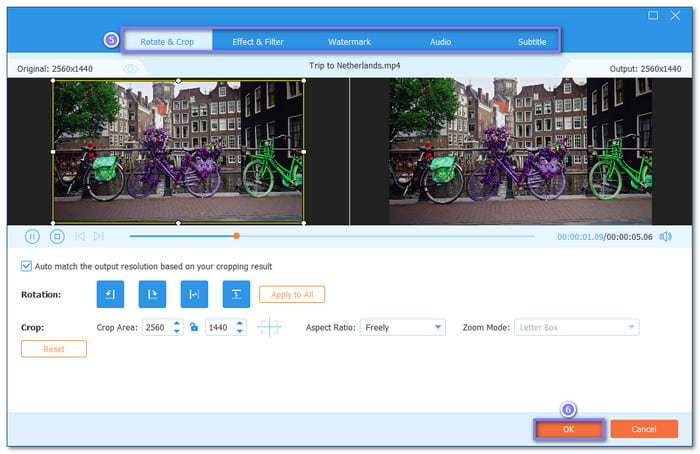Toggle the crop aspect ratio lock
The height and width of the screenshot is (454, 700).
click(194, 328)
